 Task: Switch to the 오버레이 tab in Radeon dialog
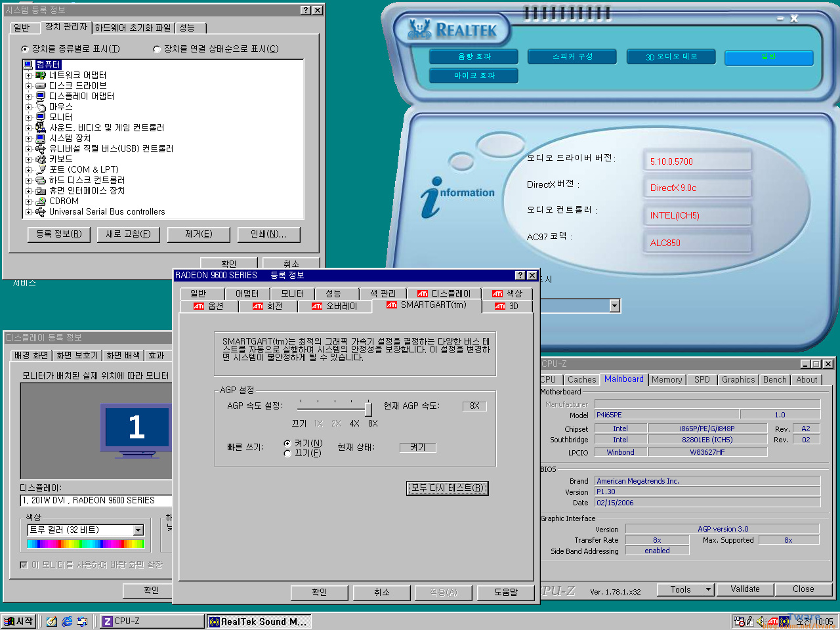[334, 306]
